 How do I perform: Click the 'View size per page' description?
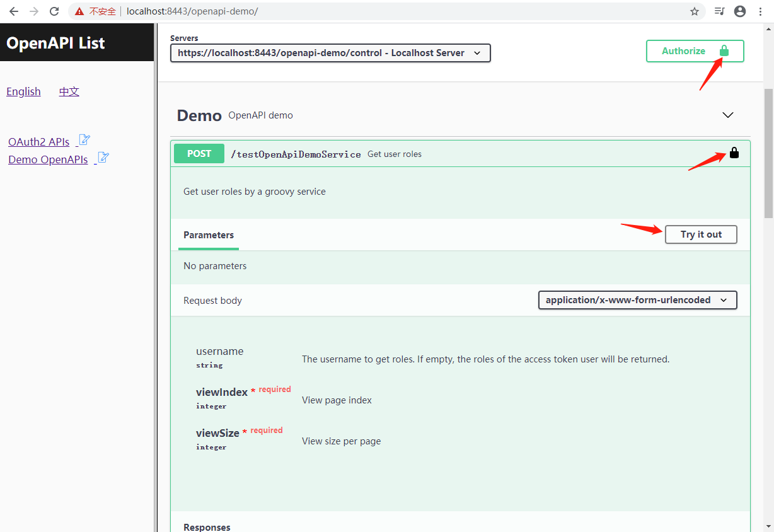341,441
